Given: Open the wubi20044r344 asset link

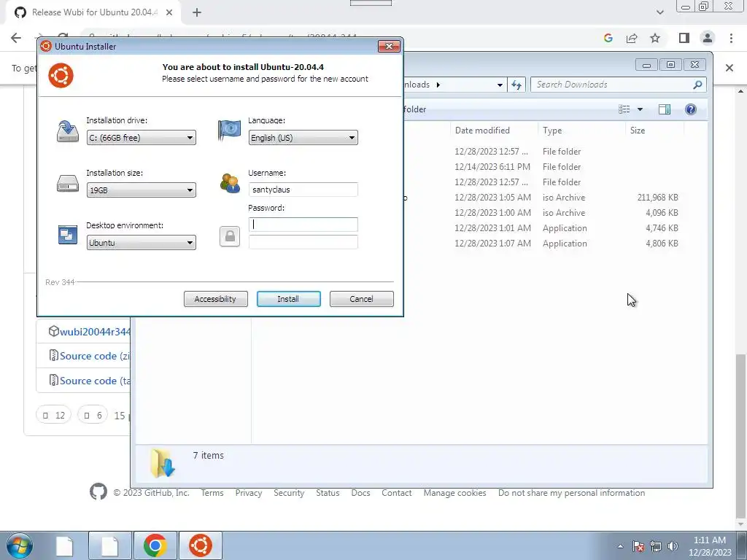Looking at the screenshot, I should pos(95,332).
